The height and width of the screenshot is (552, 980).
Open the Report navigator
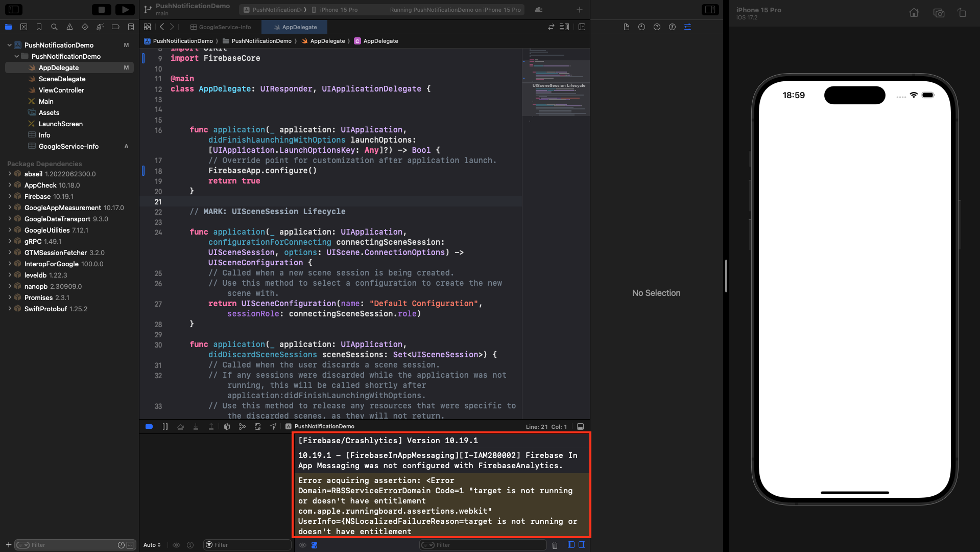tap(131, 27)
